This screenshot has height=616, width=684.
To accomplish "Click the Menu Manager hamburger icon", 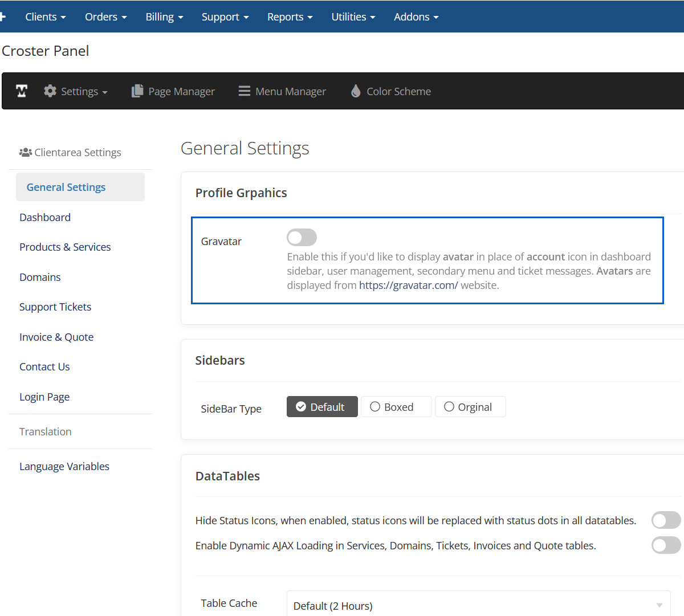I will (x=245, y=91).
